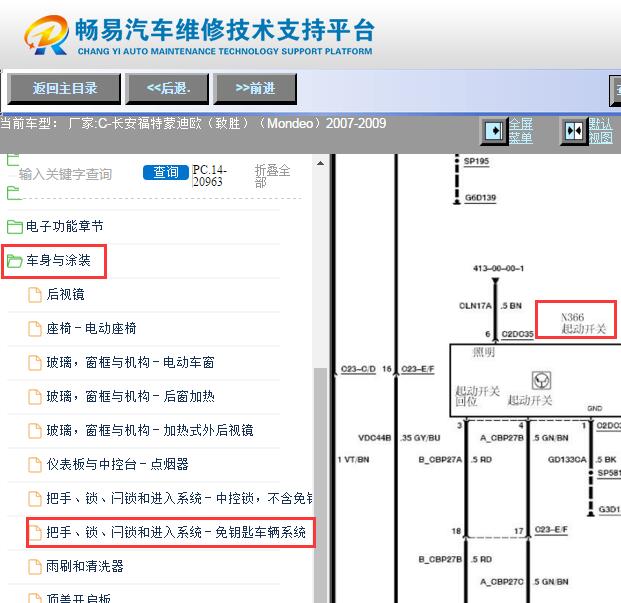Click the tree panel vertical scrollbar thumb
The image size is (621, 603).
coord(320,485)
